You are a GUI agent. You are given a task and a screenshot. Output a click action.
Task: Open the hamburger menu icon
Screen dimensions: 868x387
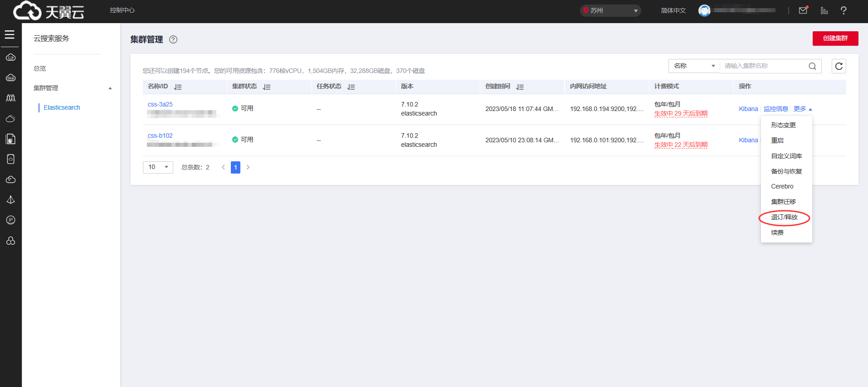10,35
